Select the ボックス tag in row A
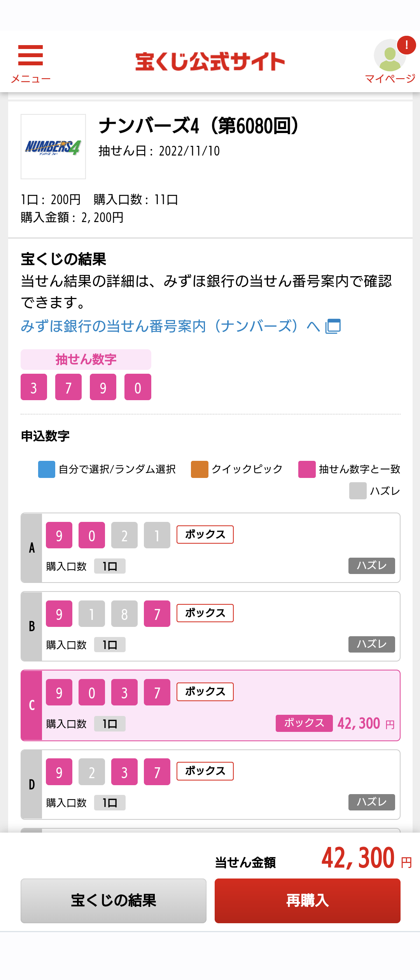420x980 pixels. click(205, 535)
